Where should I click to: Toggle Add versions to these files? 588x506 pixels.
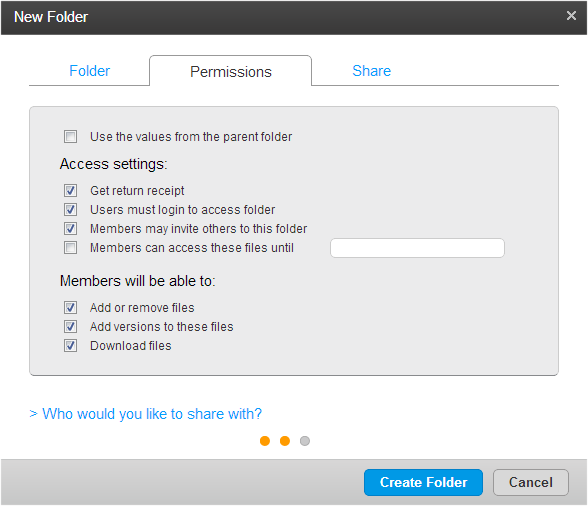click(70, 326)
